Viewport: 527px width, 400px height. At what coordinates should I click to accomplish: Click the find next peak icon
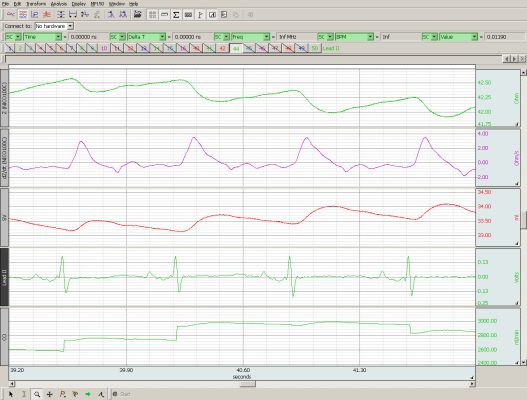[x=123, y=14]
